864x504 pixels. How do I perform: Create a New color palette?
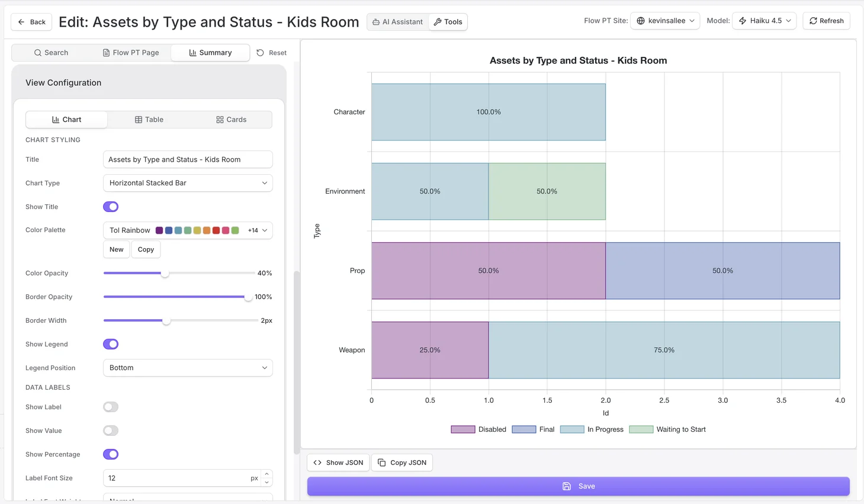[116, 249]
